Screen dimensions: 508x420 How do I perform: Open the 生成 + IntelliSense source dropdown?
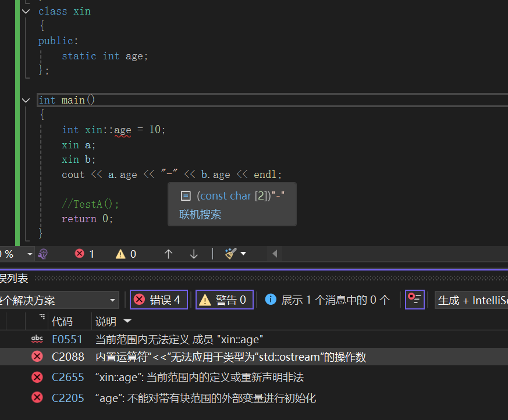click(x=471, y=300)
